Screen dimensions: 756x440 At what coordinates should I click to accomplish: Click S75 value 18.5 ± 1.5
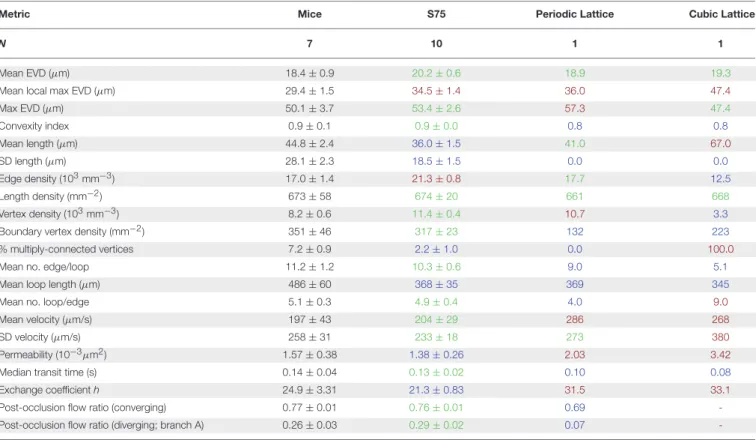[436, 161]
